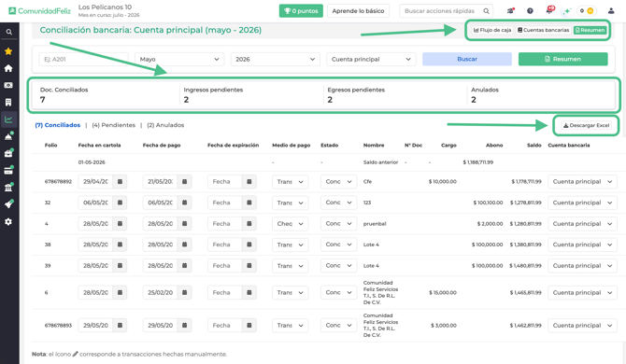Screen dimensions: 626x364
Task: Click the large green Resumen button
Action: (562, 59)
